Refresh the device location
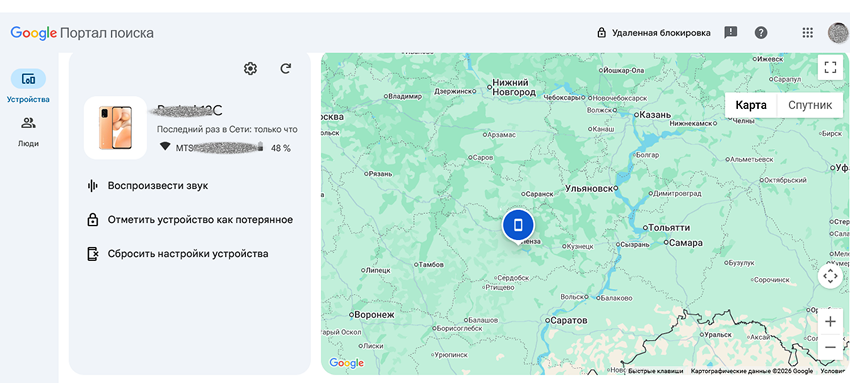The width and height of the screenshot is (850, 383). click(x=286, y=69)
